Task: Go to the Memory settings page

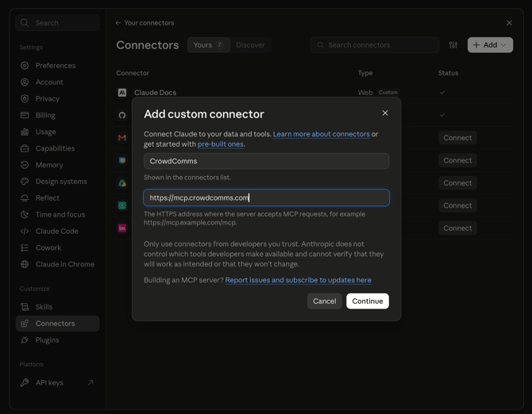Action: (57, 165)
